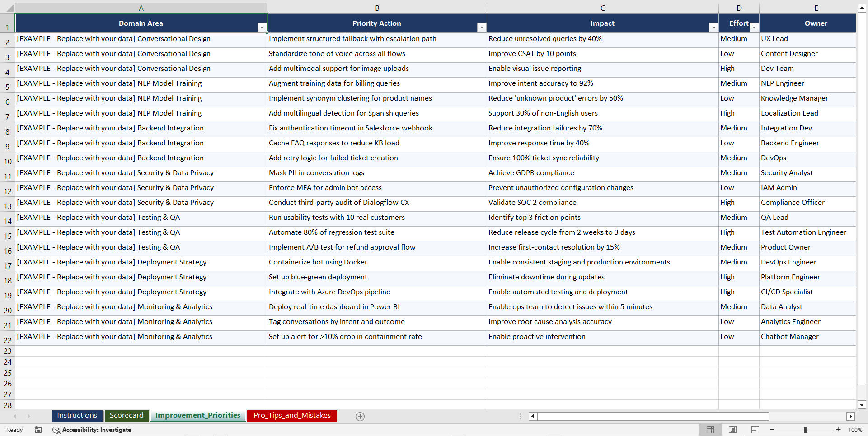Select Page Break Preview in the status bar

coord(755,430)
